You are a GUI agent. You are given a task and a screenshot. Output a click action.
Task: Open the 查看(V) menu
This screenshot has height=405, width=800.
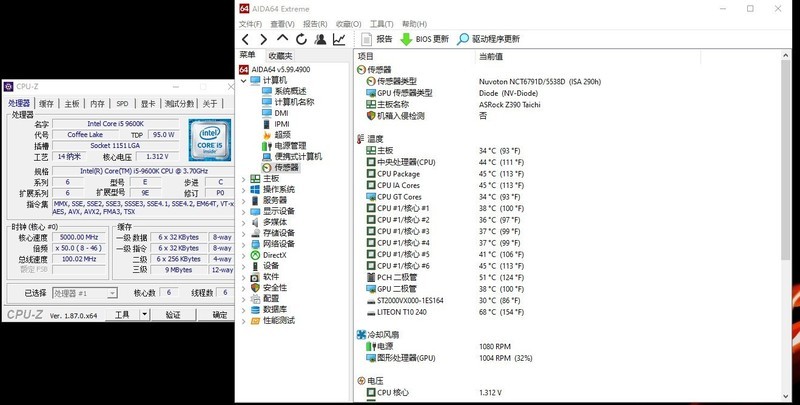point(282,24)
